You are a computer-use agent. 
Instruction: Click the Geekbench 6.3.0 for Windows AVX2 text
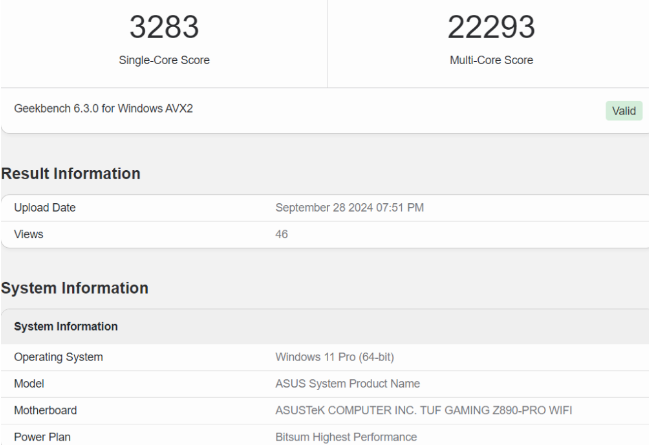[103, 108]
